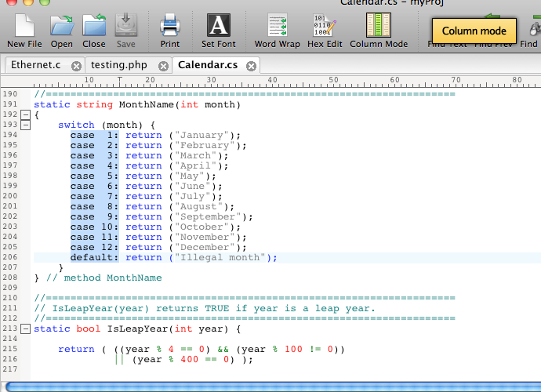Click line number 210 in the gutter

(x=9, y=298)
